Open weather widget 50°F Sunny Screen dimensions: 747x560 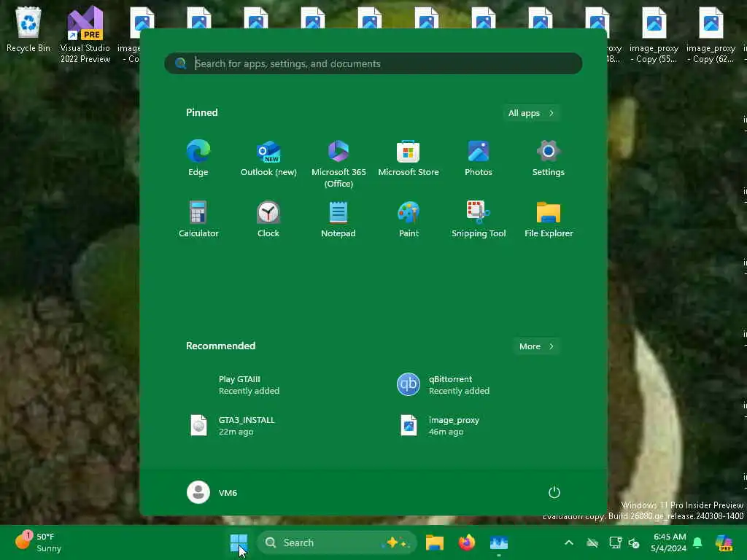point(38,542)
